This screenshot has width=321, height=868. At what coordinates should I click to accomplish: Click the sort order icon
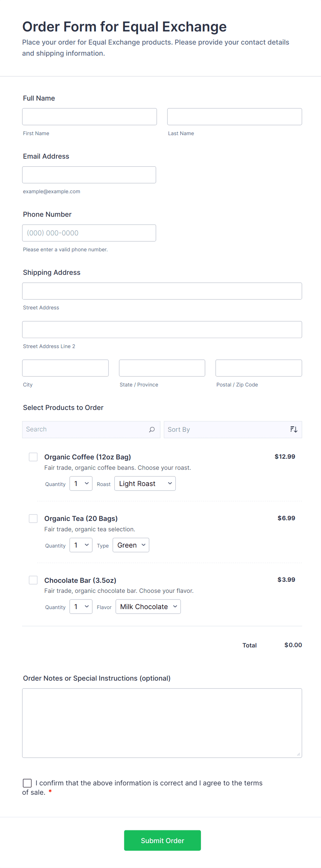294,429
